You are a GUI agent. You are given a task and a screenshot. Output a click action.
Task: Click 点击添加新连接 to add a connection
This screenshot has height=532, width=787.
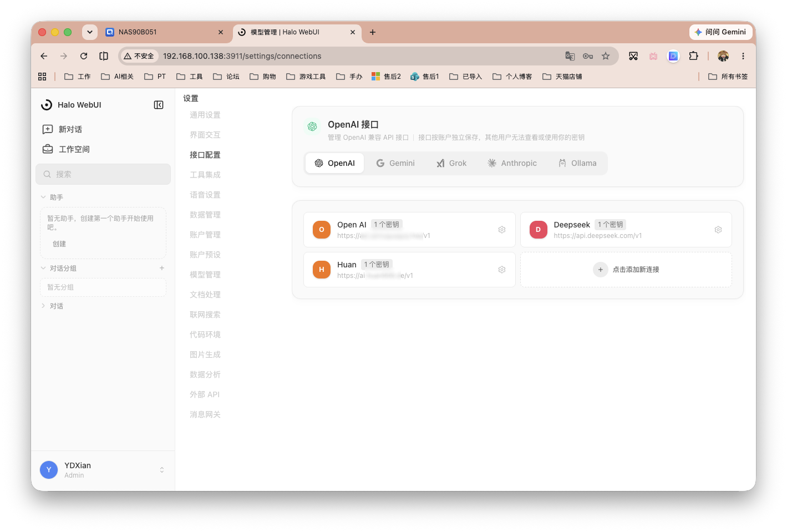point(626,270)
